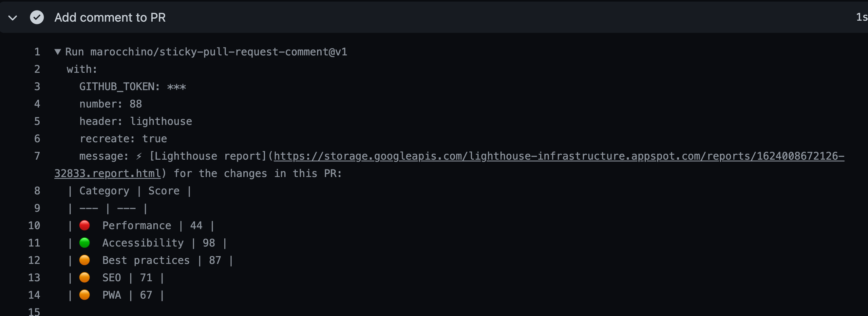Click the recreate: true log line
Screen dimensions: 868x316
click(123, 138)
